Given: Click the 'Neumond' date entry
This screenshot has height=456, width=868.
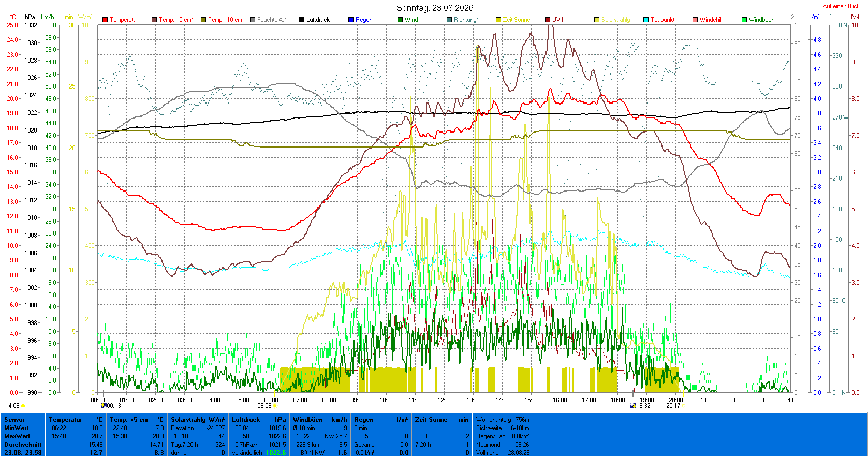Looking at the screenshot, I should [503, 445].
